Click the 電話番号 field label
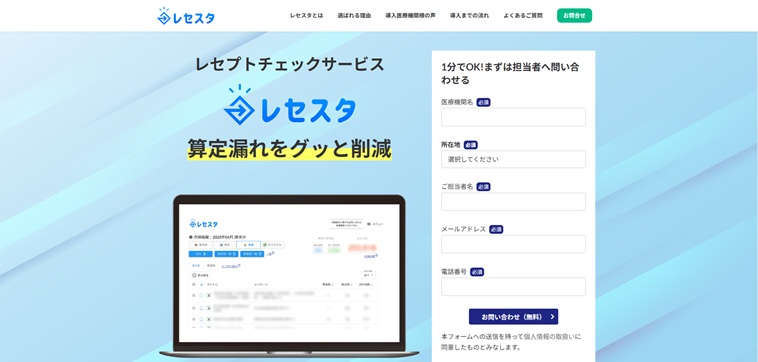Image resolution: width=758 pixels, height=362 pixels. pos(454,272)
